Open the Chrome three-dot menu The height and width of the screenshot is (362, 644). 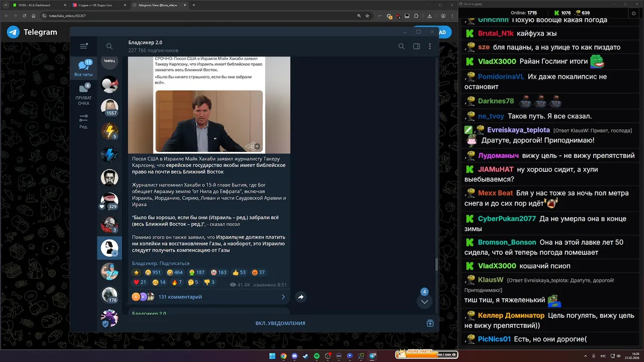(452, 16)
